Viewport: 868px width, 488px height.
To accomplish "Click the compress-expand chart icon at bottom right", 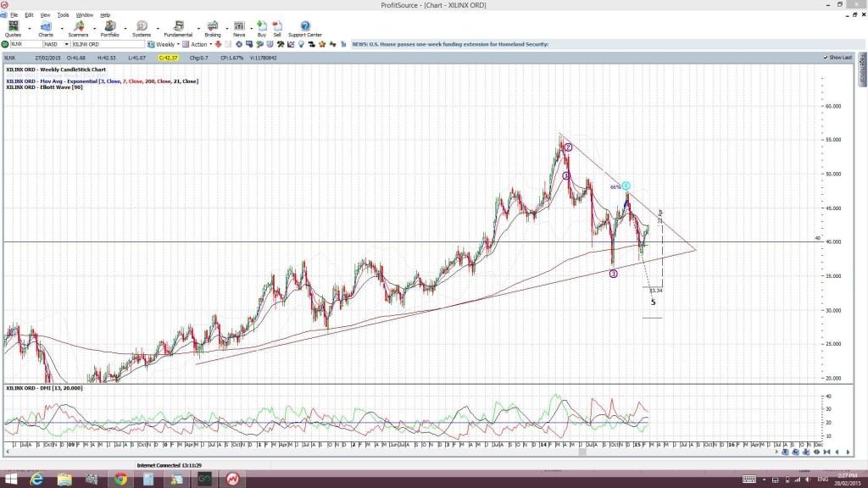I will 827,452.
